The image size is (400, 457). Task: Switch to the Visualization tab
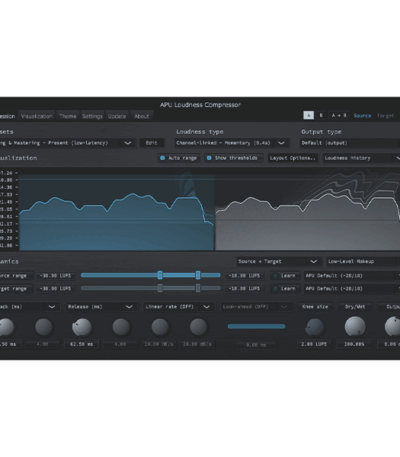point(37,116)
